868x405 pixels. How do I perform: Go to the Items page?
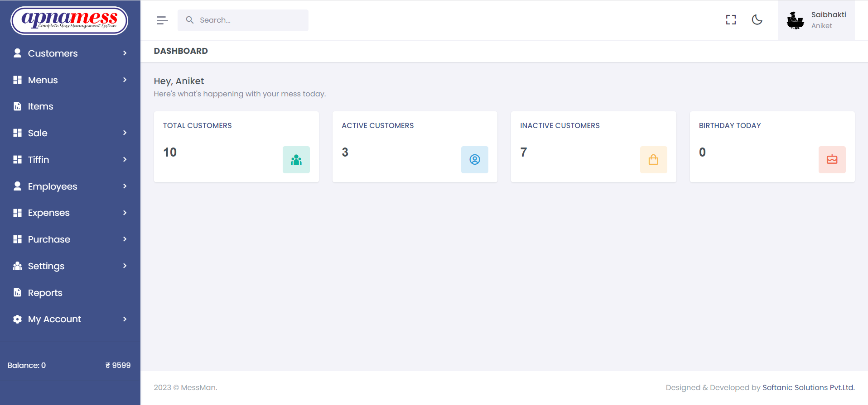click(70, 106)
